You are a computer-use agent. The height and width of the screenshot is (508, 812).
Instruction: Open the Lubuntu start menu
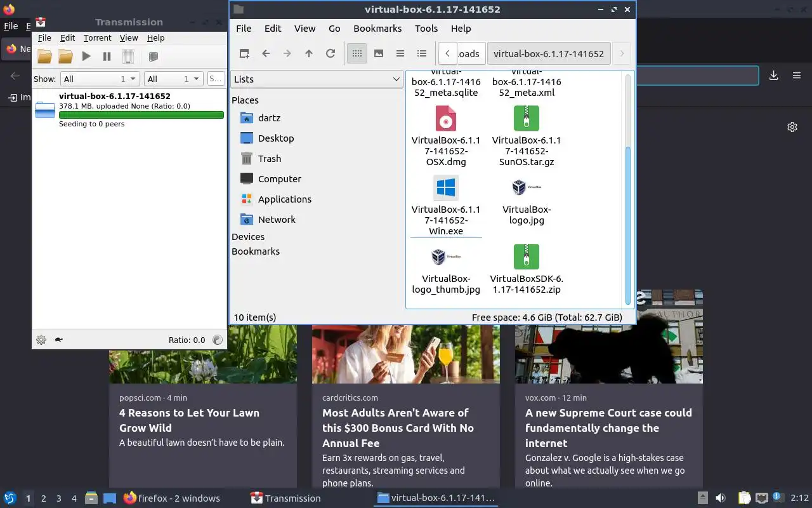(10, 498)
